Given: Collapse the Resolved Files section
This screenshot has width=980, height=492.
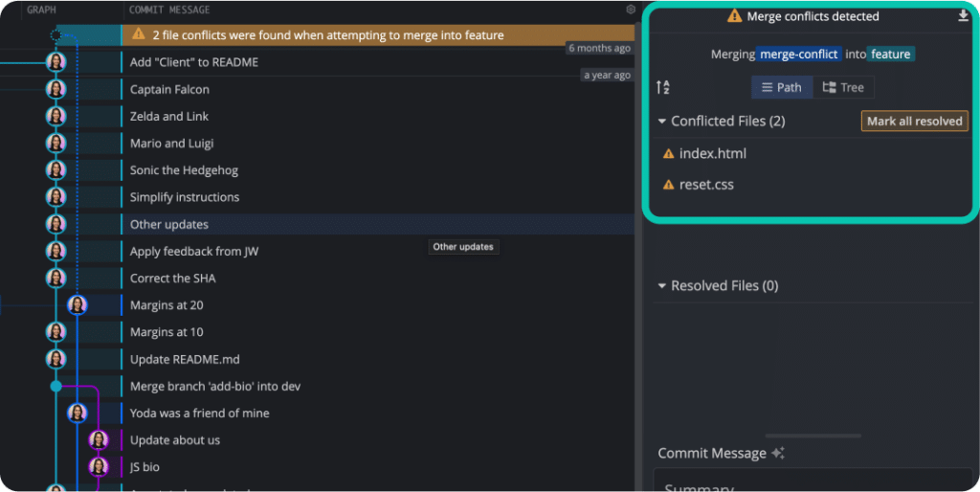Looking at the screenshot, I should (x=662, y=285).
